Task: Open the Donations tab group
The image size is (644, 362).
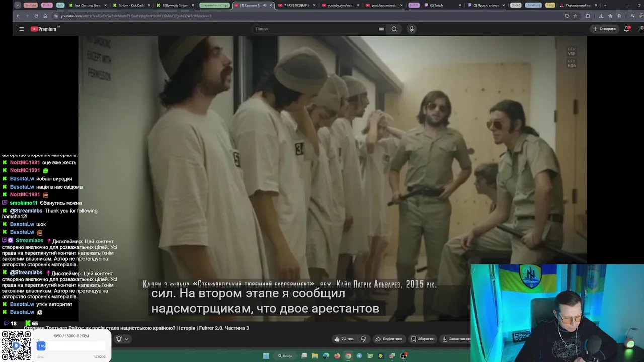Action: click(533, 5)
